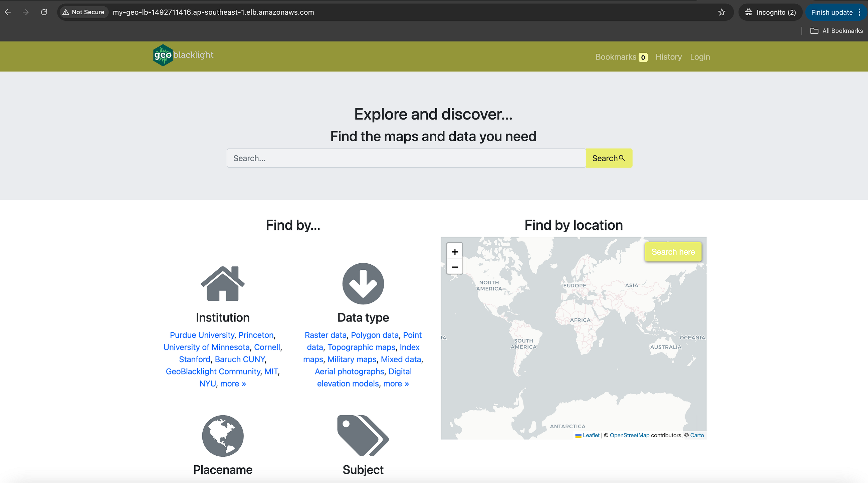Click the Search here map button

point(673,252)
